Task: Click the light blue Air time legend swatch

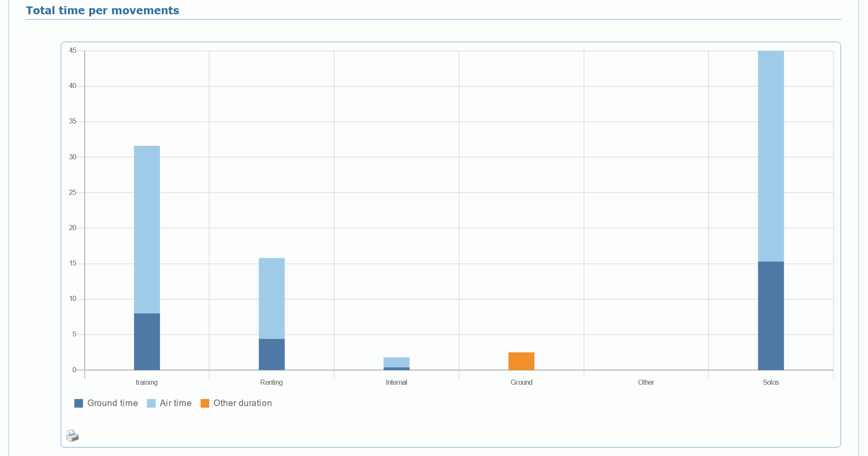Action: point(151,403)
